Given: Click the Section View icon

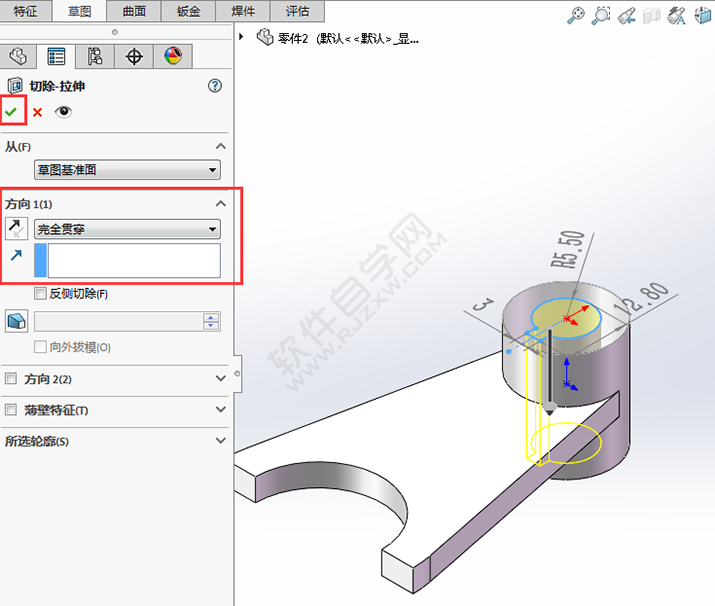Looking at the screenshot, I should (652, 16).
